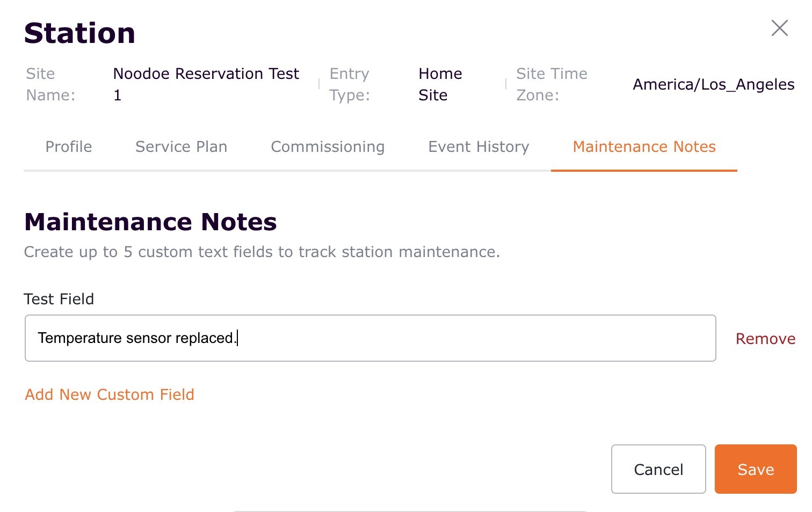812x512 pixels.
Task: Click the Add New Custom Field link
Action: pos(110,394)
